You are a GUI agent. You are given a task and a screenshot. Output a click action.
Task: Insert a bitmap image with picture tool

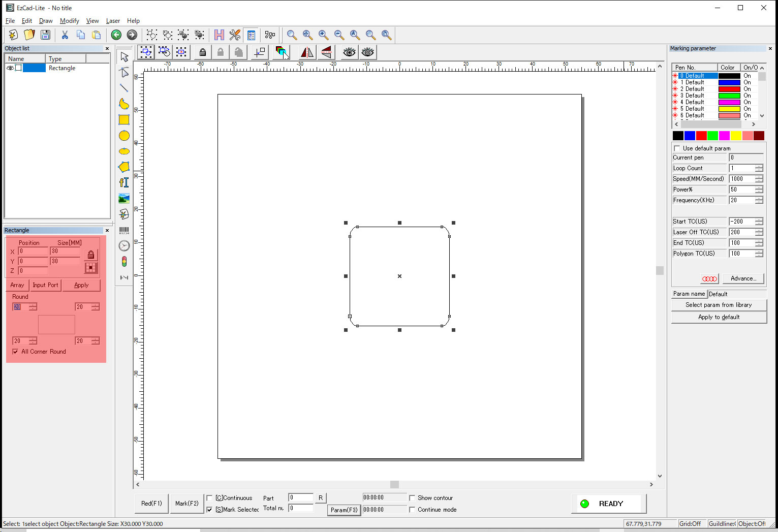pos(124,198)
